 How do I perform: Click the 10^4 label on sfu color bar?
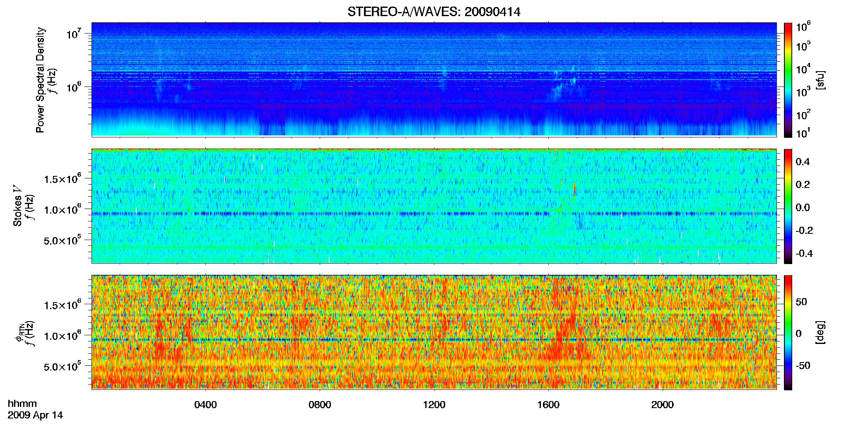803,69
